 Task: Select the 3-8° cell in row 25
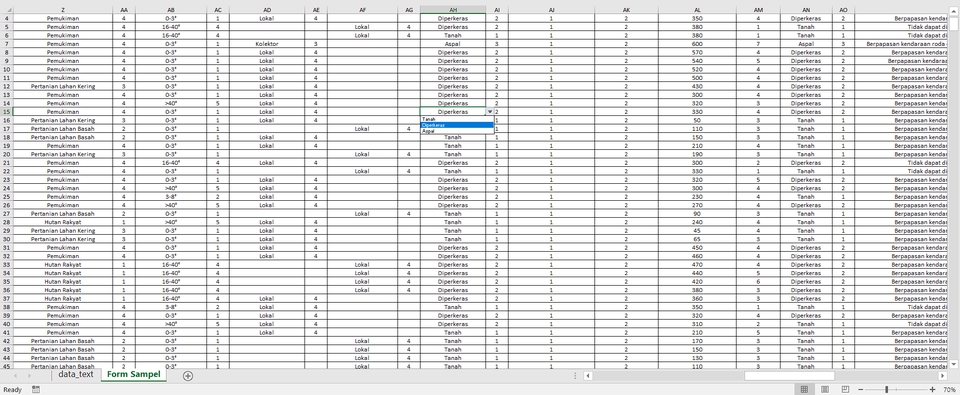[171, 197]
